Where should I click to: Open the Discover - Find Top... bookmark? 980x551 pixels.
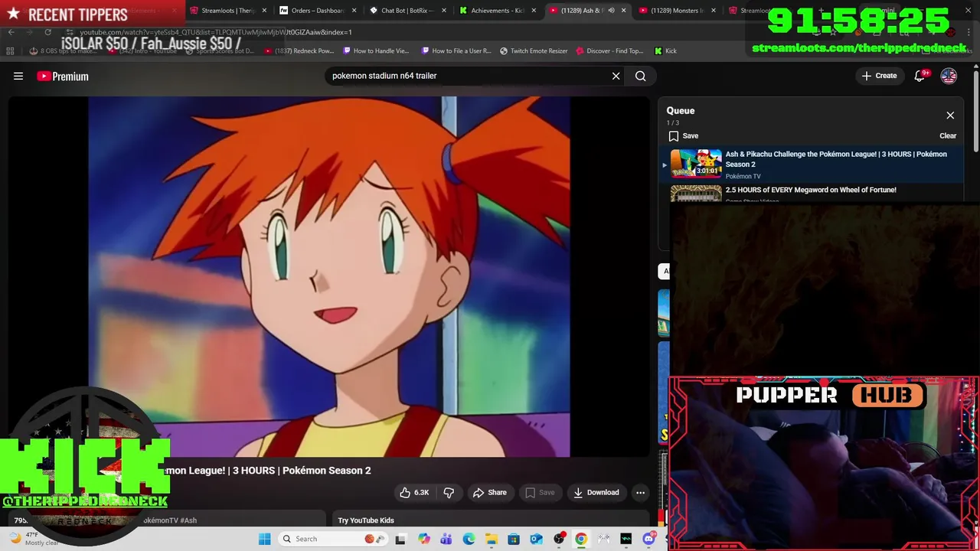point(609,51)
